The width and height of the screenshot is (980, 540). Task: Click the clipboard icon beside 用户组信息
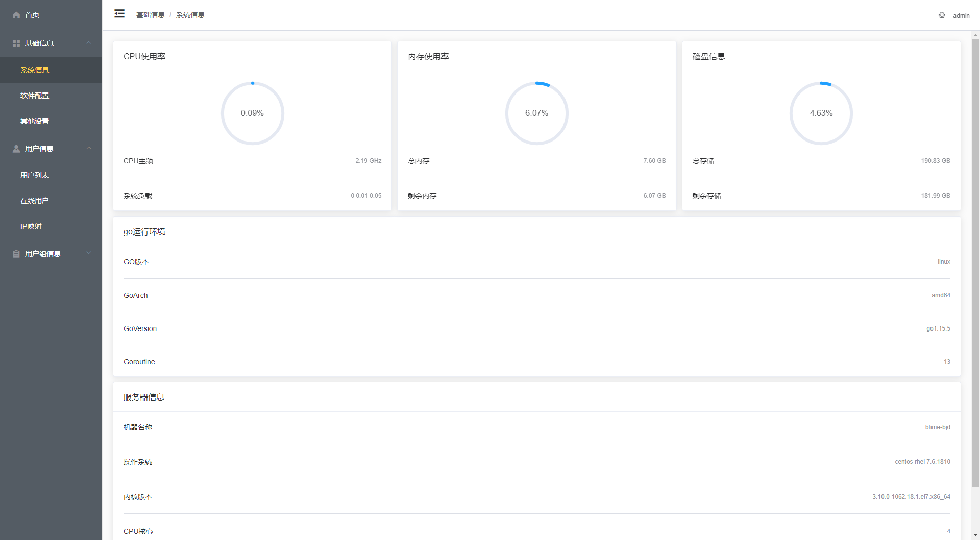click(x=16, y=254)
